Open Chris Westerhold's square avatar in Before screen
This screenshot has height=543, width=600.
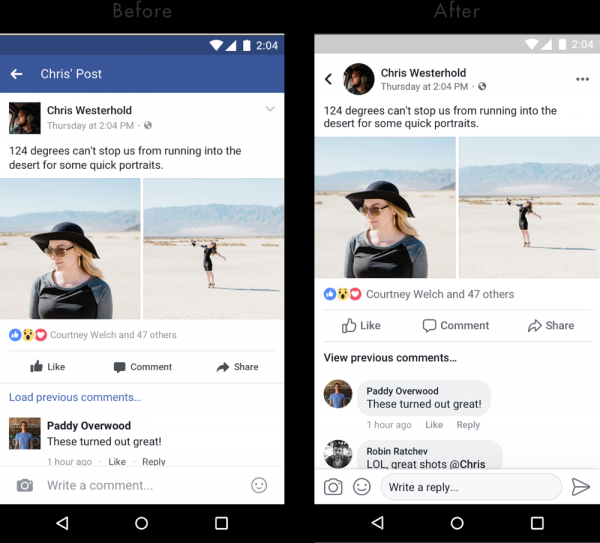[24, 118]
